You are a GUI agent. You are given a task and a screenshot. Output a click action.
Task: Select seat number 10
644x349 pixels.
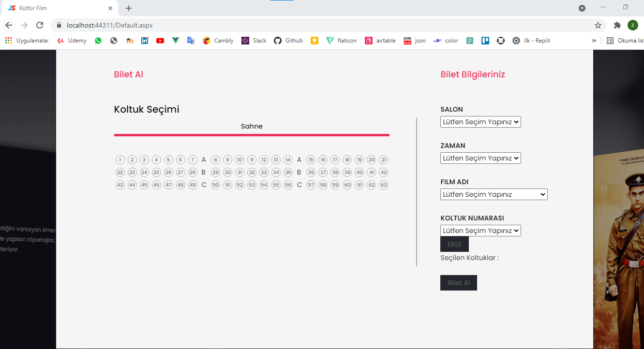240,160
